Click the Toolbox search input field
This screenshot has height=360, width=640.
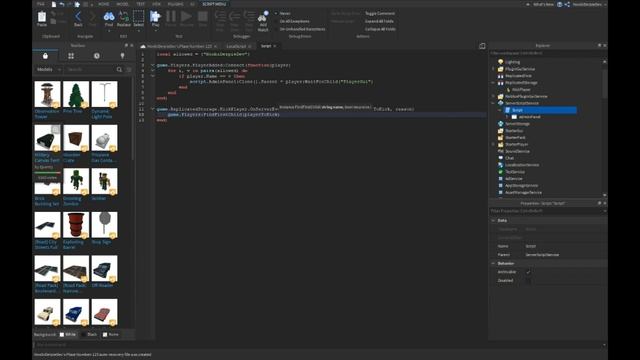pyautogui.click(x=90, y=70)
